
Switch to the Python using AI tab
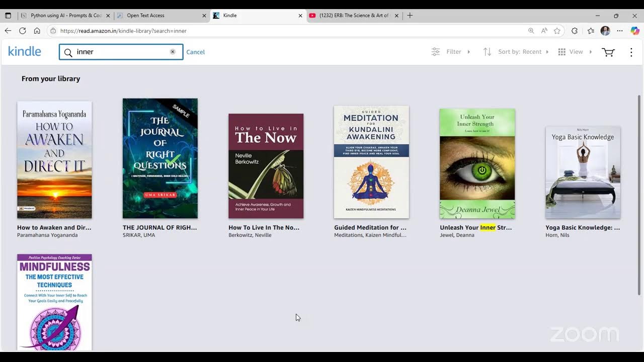pos(66,16)
